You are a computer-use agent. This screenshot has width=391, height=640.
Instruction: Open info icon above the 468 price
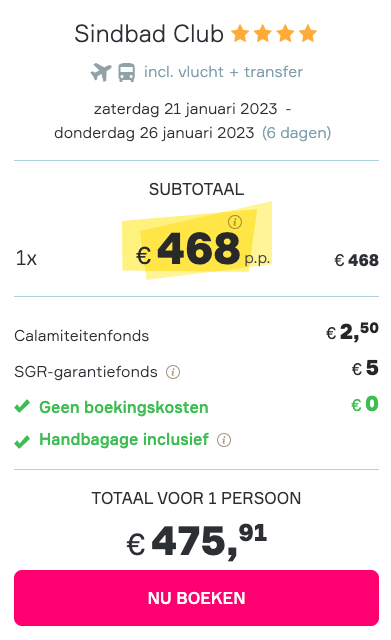[x=235, y=222]
